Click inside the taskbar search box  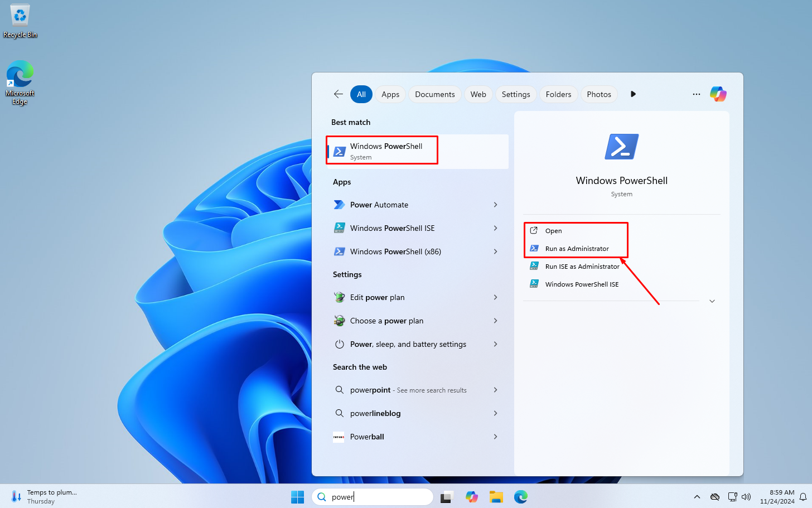(x=373, y=496)
